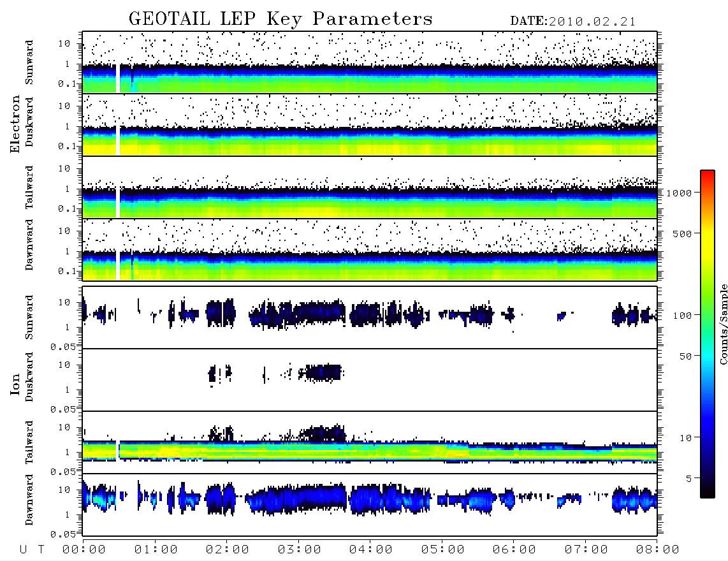The height and width of the screenshot is (561, 728).
Task: Select the "1000" color scale label
Action: coord(679,193)
